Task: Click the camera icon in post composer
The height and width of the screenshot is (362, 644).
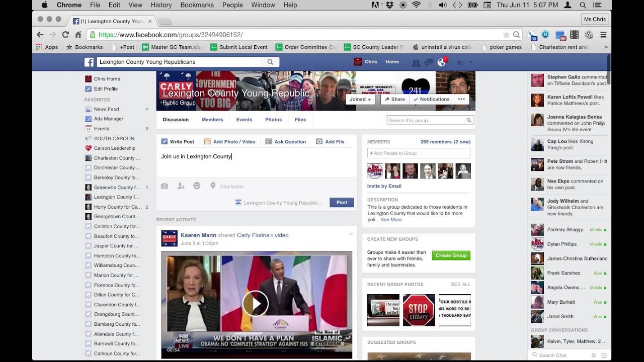Action: (164, 186)
